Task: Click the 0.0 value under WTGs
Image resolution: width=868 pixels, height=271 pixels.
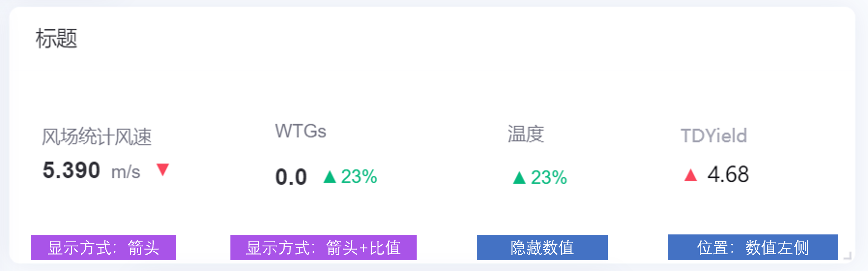Action: (x=291, y=177)
